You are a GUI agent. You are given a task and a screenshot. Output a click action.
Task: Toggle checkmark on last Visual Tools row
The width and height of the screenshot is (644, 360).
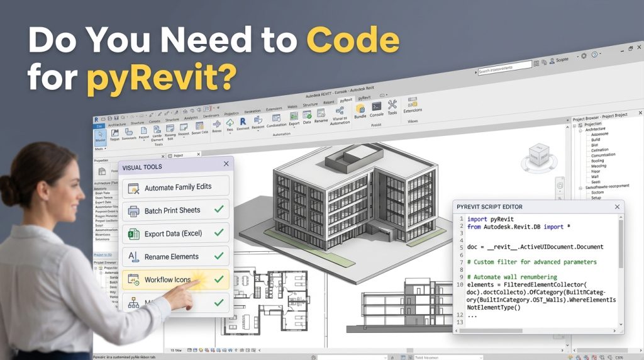tap(219, 303)
